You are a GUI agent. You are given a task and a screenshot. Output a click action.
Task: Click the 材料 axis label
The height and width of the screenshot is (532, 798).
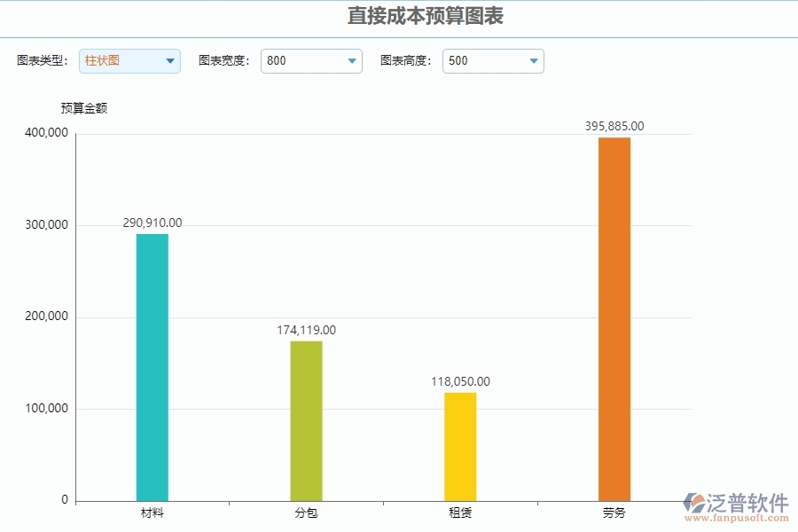[153, 512]
